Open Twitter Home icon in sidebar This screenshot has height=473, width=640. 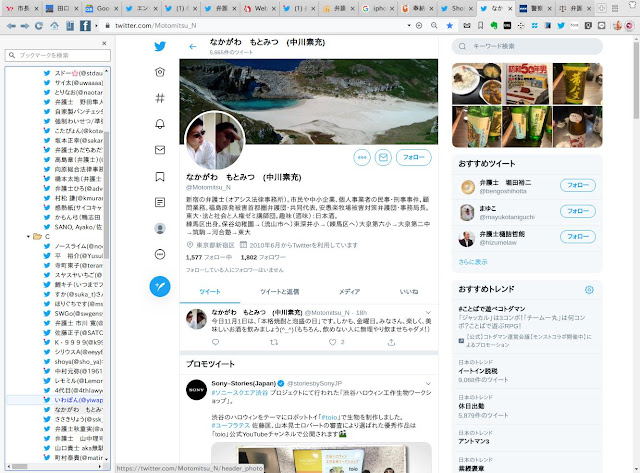[x=160, y=72]
